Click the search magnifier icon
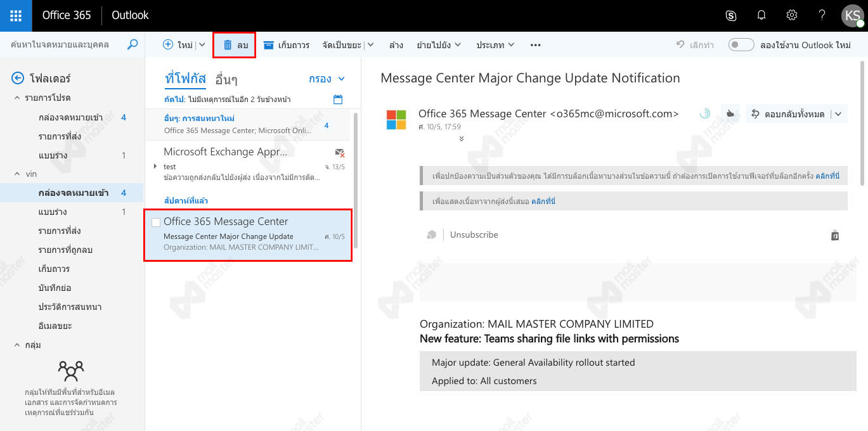Image resolution: width=868 pixels, height=431 pixels. click(132, 44)
